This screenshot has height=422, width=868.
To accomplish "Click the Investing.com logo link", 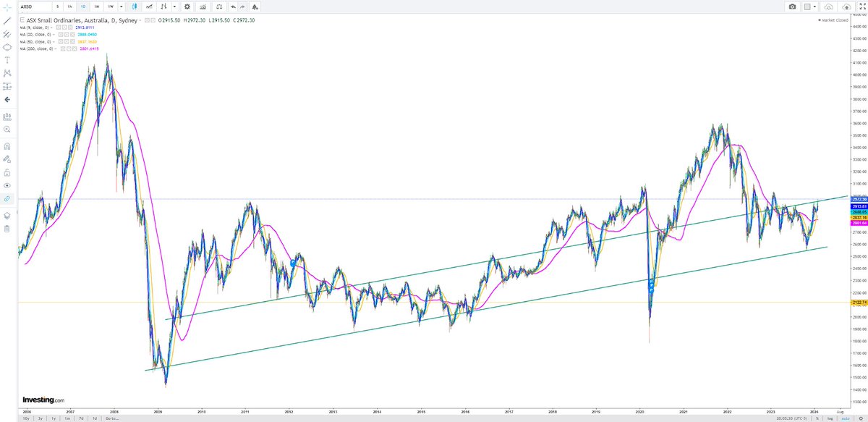I will (43, 400).
